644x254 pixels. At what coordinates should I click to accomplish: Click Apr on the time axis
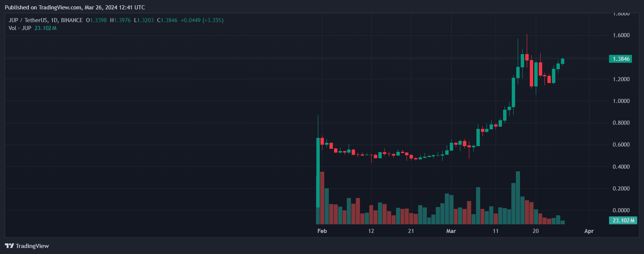(x=589, y=231)
